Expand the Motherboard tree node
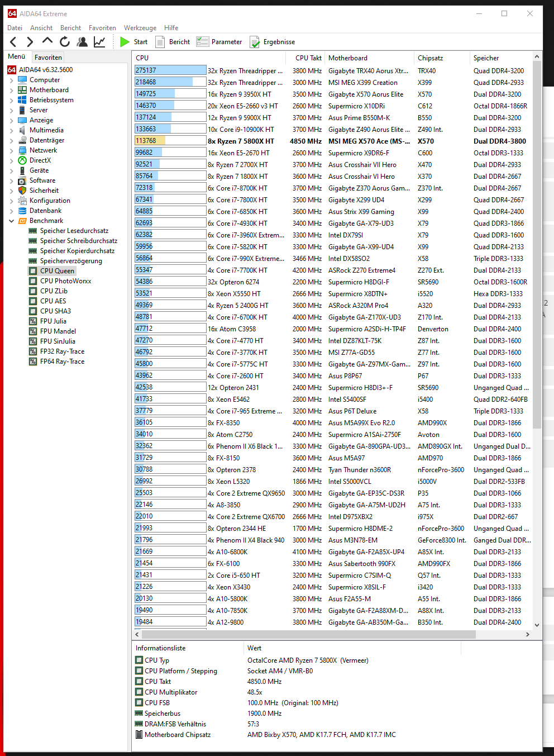The width and height of the screenshot is (554, 756). point(11,90)
